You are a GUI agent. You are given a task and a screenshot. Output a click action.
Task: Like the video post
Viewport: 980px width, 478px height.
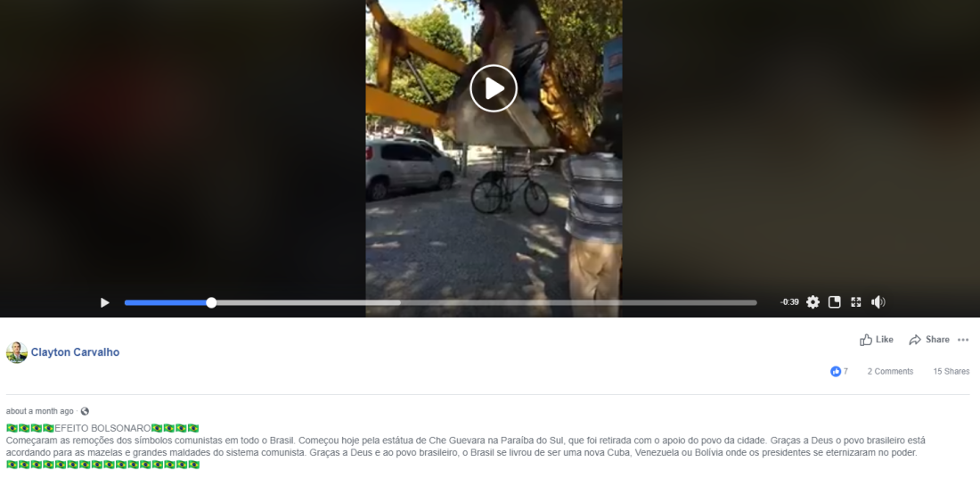[877, 340]
